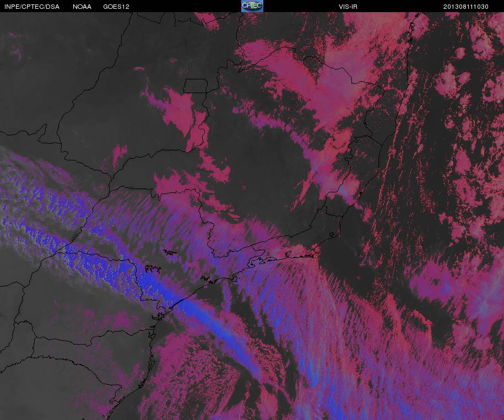The height and width of the screenshot is (420, 504).
Task: Select the INPE/CPTEC/DSA header text
Action: point(32,7)
